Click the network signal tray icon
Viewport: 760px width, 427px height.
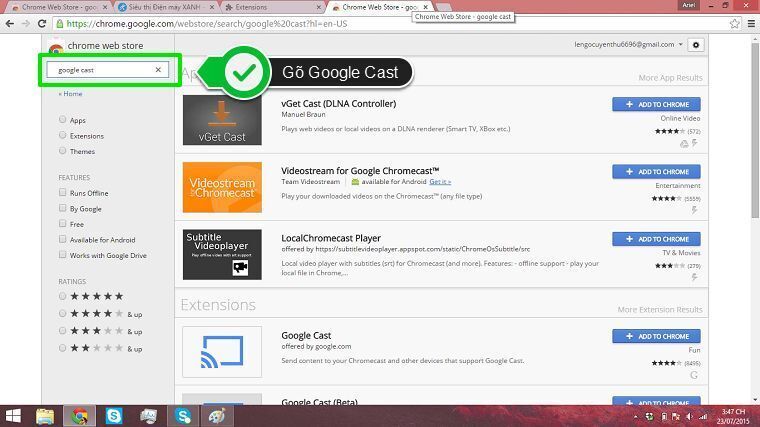(x=703, y=417)
